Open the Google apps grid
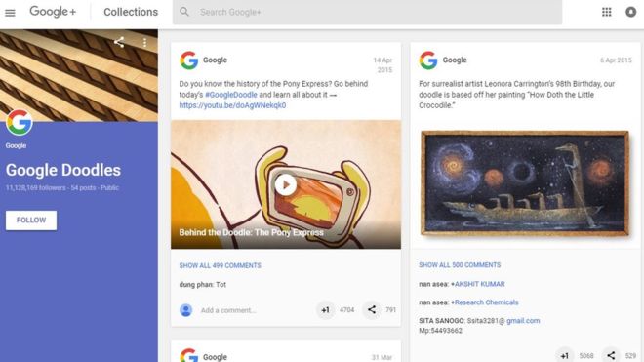Viewport: 644px width, 362px height. point(606,12)
